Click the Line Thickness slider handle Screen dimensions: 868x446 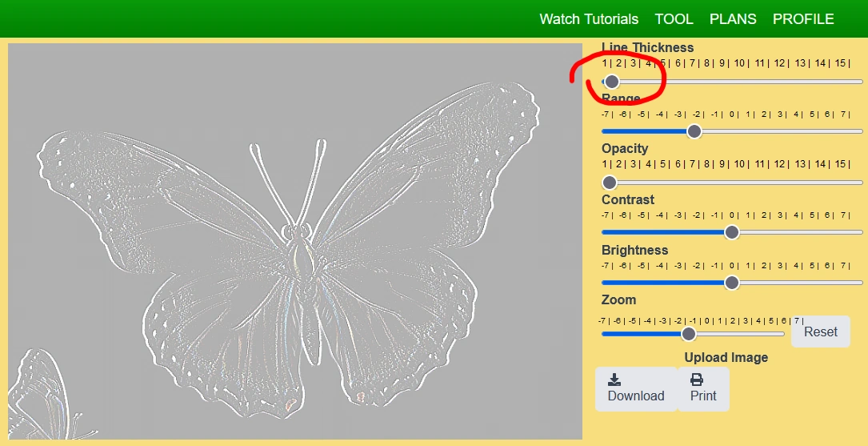(612, 82)
